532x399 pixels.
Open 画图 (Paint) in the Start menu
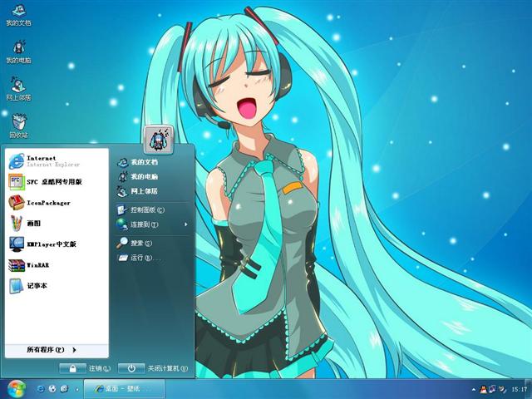coord(33,223)
